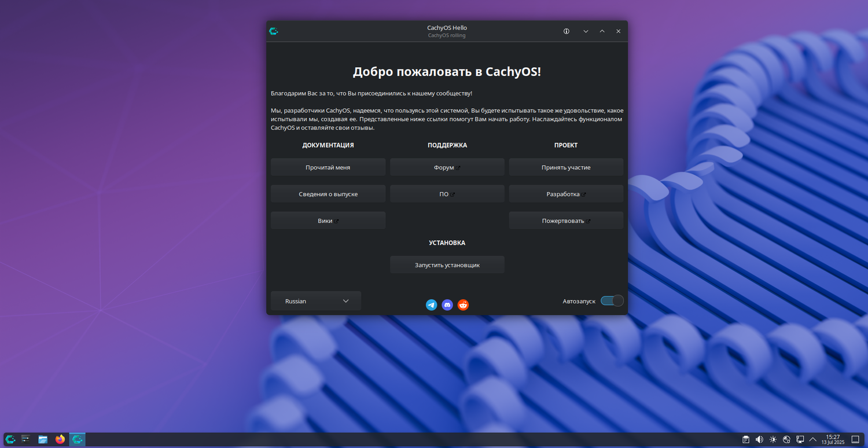This screenshot has height=448, width=868.
Task: Click the ПРОЕКТ section header
Action: [x=566, y=145]
